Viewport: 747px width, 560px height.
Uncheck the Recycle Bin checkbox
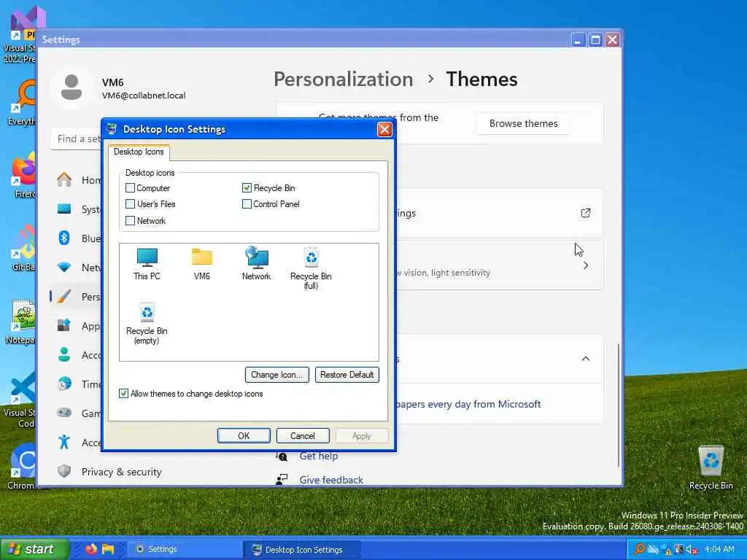tap(247, 187)
